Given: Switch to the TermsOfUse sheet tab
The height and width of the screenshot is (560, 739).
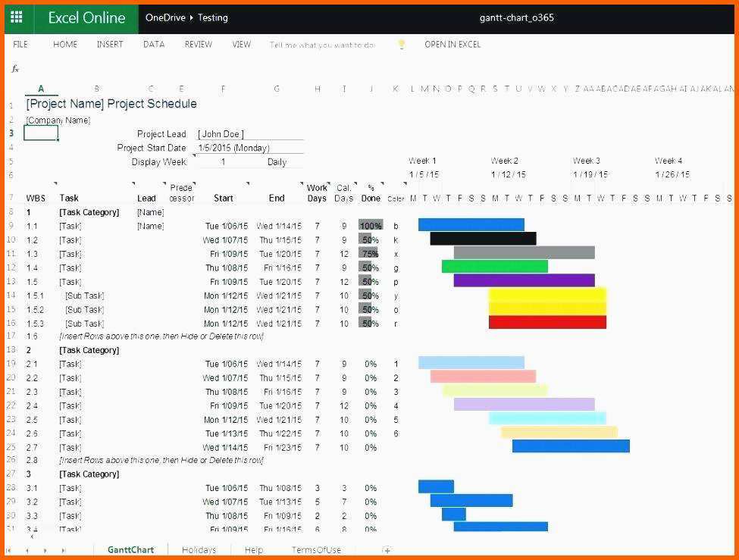Looking at the screenshot, I should tap(316, 549).
